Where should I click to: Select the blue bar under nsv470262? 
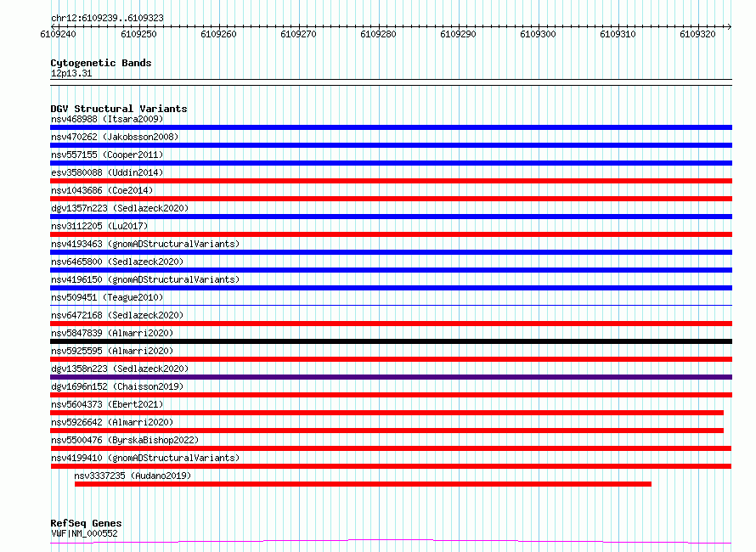tap(391, 145)
